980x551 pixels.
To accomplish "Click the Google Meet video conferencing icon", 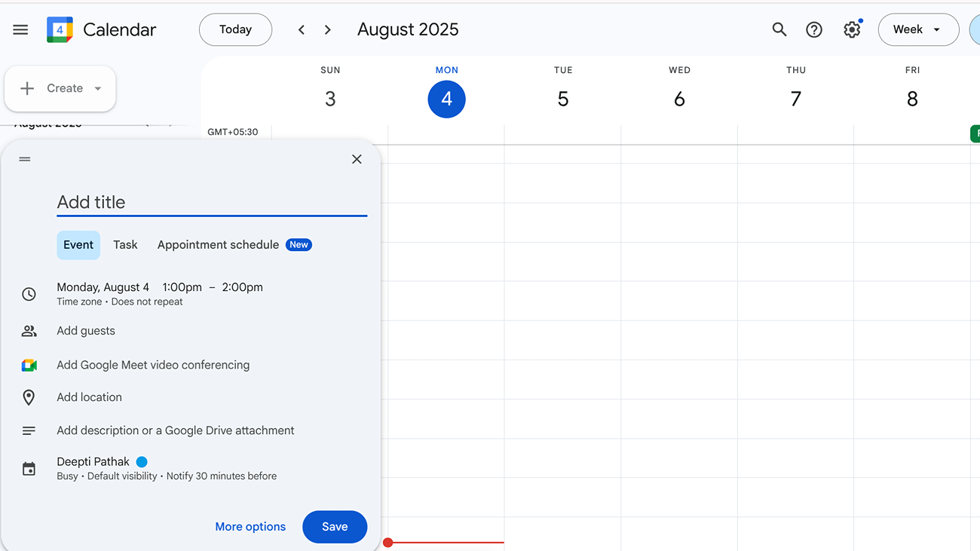I will (x=29, y=365).
